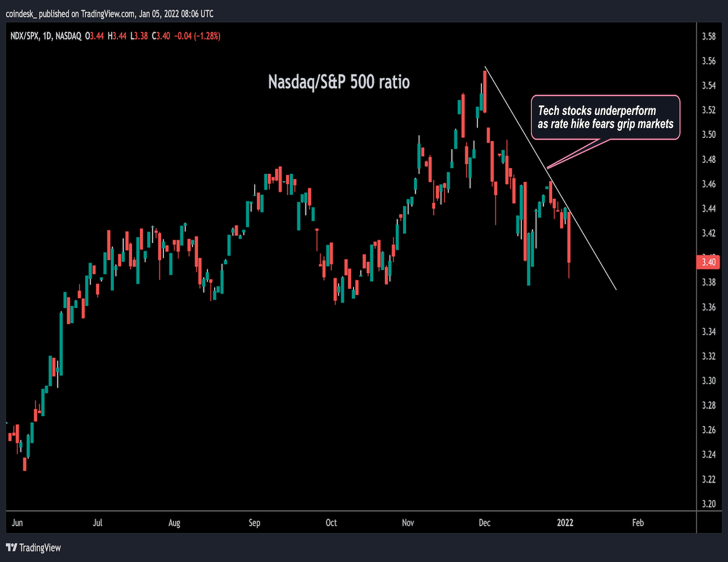Click the Jun label on time axis

tap(17, 522)
